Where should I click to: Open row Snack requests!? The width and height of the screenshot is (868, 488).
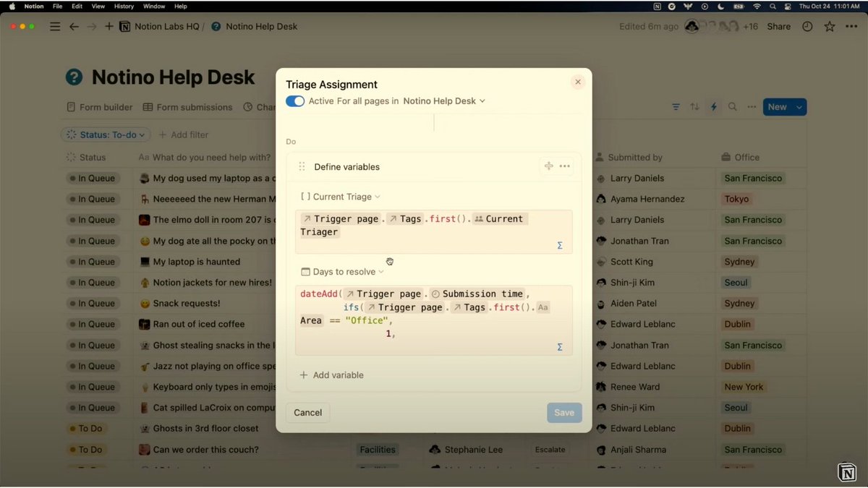pos(187,303)
